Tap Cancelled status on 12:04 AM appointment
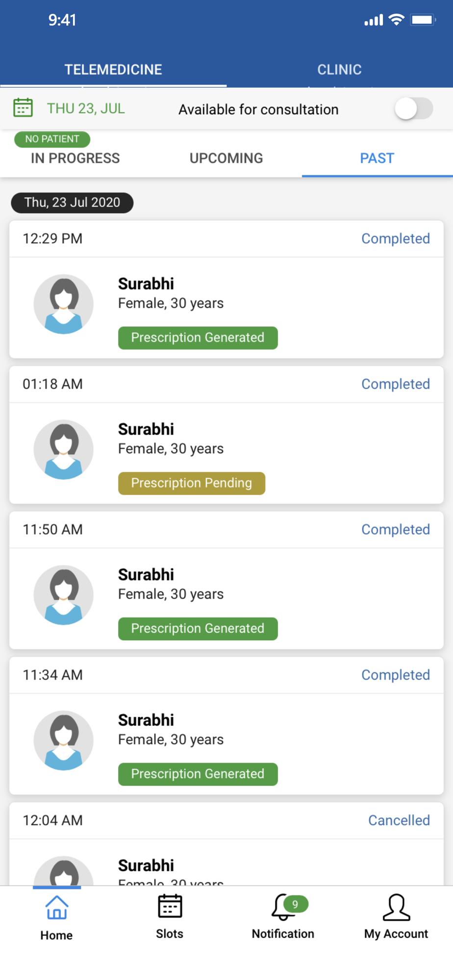Image resolution: width=453 pixels, height=980 pixels. [399, 820]
